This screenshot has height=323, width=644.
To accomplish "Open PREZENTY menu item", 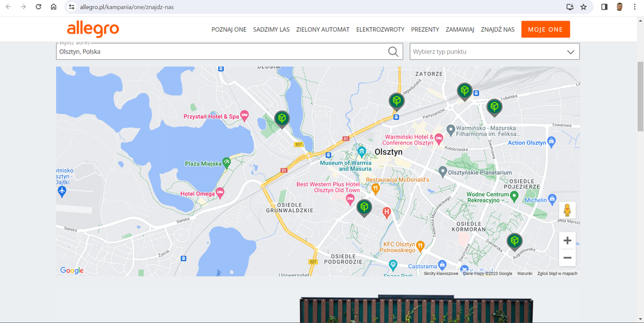I will 425,30.
